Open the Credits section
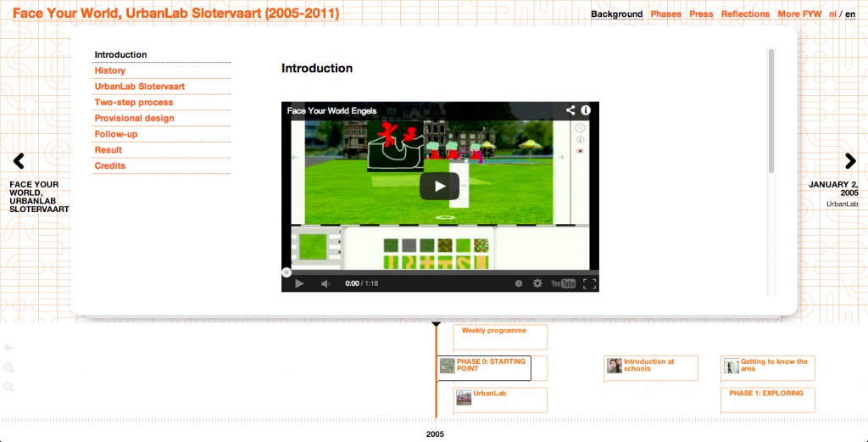Screen dimensions: 868x442 coord(161,166)
